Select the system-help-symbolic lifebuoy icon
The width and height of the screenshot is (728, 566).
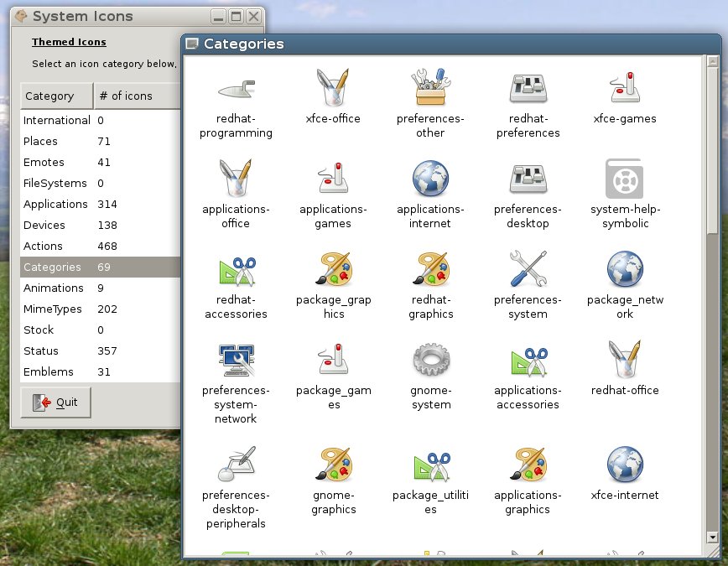click(x=624, y=178)
